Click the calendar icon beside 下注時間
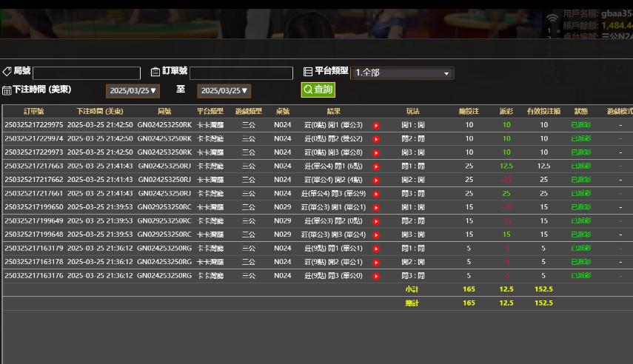This screenshot has height=364, width=633. pyautogui.click(x=7, y=90)
